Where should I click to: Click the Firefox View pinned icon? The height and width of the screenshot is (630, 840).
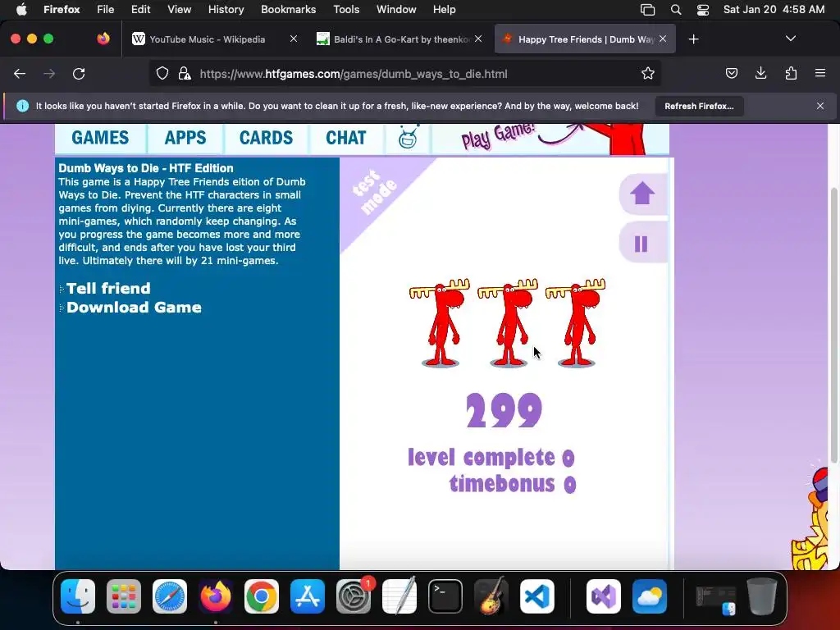point(103,39)
